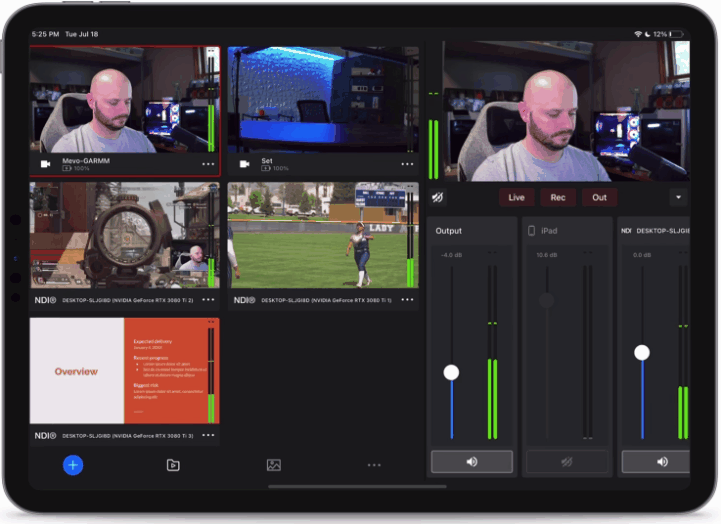Image resolution: width=721 pixels, height=524 pixels.
Task: Click the DESKTOP-SLJGI volume slider knob
Action: [x=642, y=353]
